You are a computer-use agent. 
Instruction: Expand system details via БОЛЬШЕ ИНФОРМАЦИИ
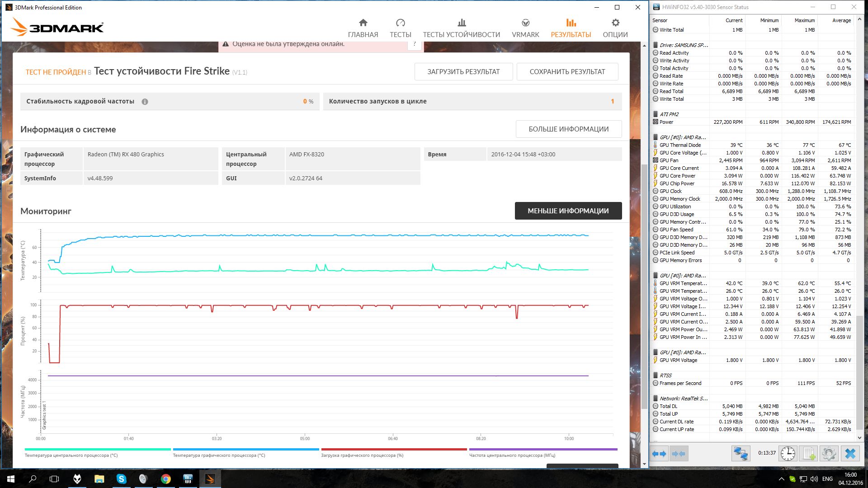[568, 129]
